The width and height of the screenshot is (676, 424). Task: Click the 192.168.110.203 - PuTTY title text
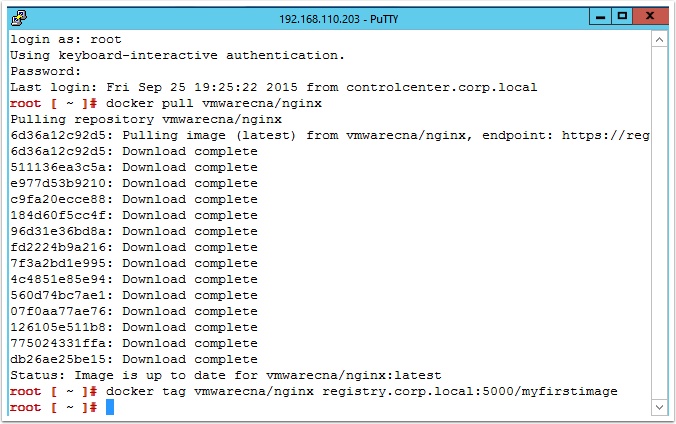click(x=338, y=19)
